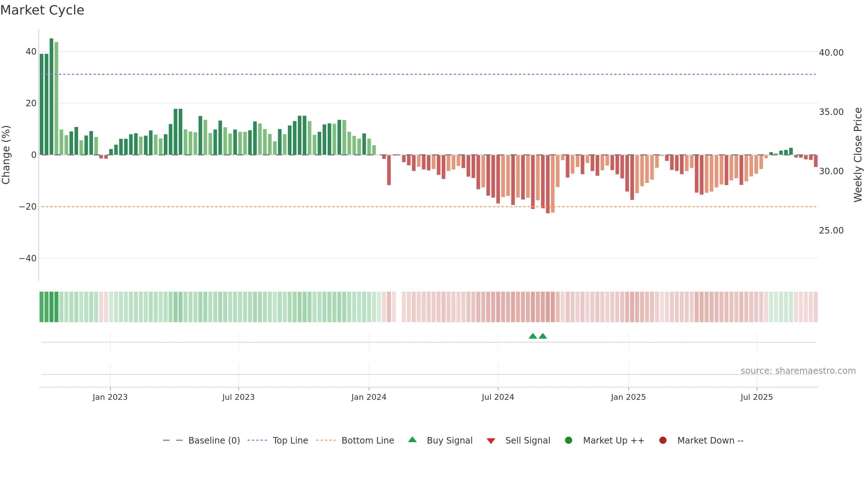This screenshot has width=868, height=488.
Task: Click the Weekly Close Price axis title
Action: 858,155
